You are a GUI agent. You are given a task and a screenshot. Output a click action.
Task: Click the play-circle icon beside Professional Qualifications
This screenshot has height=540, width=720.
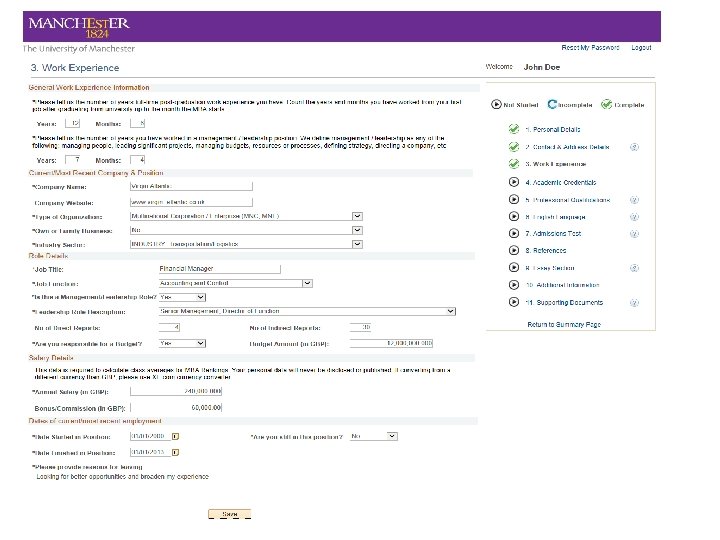point(514,199)
